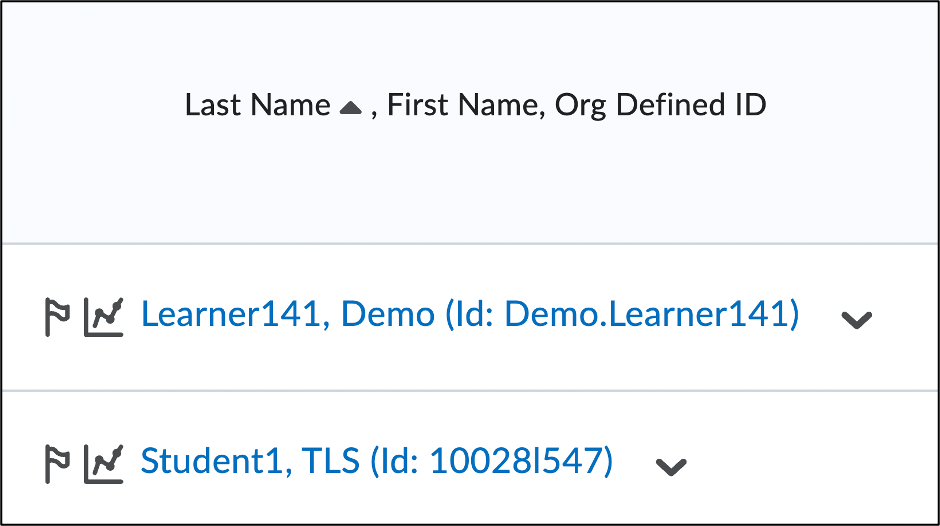Viewport: 940px width, 526px height.
Task: Open the progress chart icon for Student1
Action: (x=103, y=463)
